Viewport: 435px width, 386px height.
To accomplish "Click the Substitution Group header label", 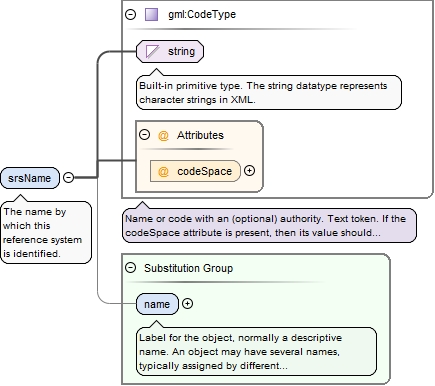I will (188, 268).
